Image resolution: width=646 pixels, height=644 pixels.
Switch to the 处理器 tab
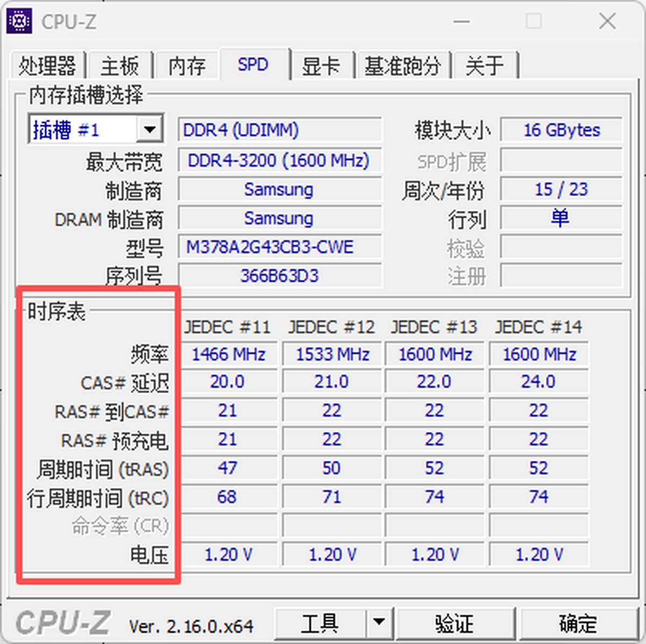[x=48, y=65]
